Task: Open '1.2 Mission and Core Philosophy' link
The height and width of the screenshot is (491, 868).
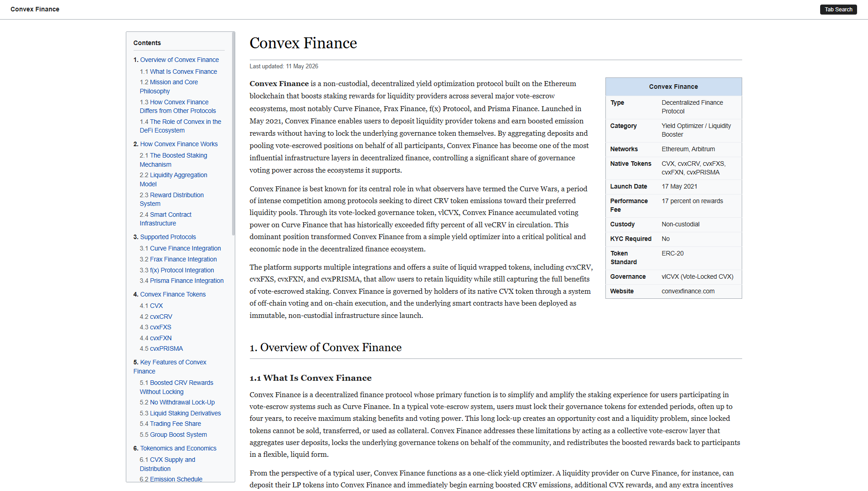Action: (169, 87)
